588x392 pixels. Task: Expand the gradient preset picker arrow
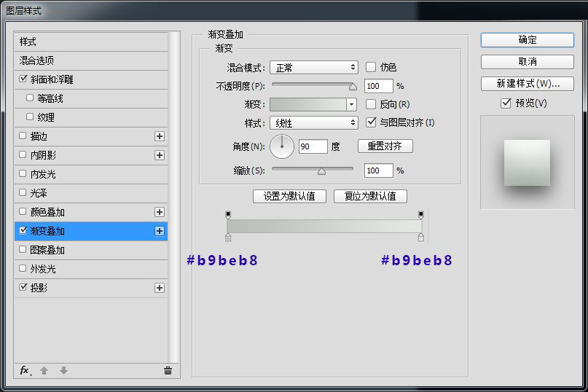point(352,104)
